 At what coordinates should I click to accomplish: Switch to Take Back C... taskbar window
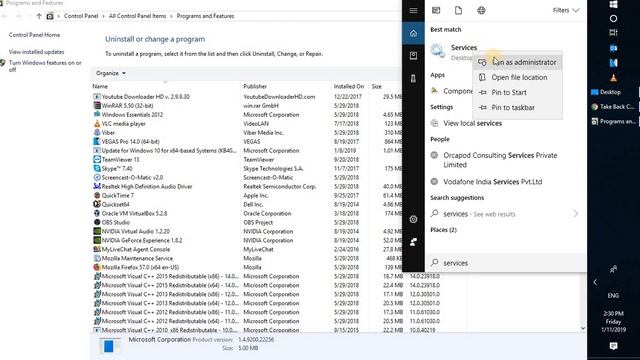pyautogui.click(x=613, y=107)
